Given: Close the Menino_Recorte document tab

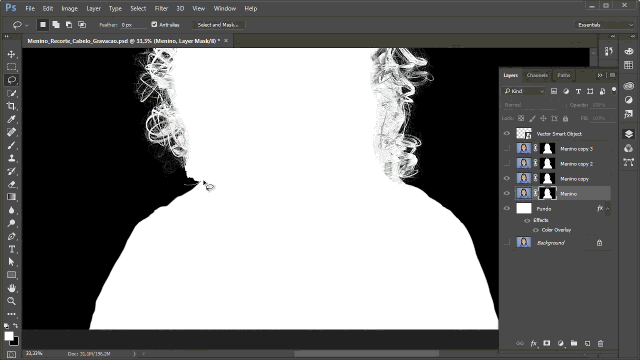Looking at the screenshot, I should pyautogui.click(x=226, y=41).
